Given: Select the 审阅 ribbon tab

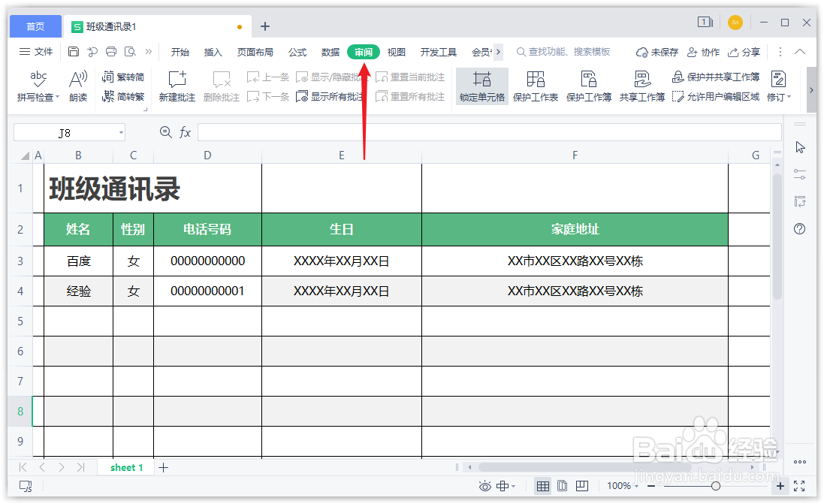Looking at the screenshot, I should [x=363, y=52].
